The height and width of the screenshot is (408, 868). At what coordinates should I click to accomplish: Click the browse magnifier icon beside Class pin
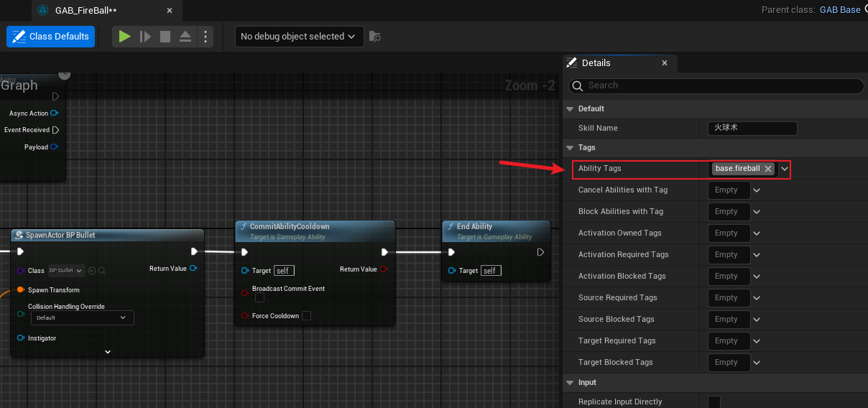point(102,271)
